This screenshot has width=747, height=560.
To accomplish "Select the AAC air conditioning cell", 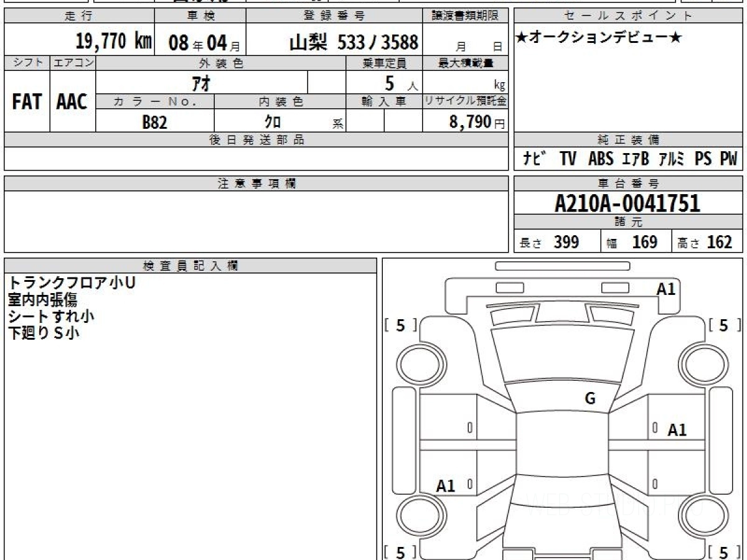I will coord(71,101).
